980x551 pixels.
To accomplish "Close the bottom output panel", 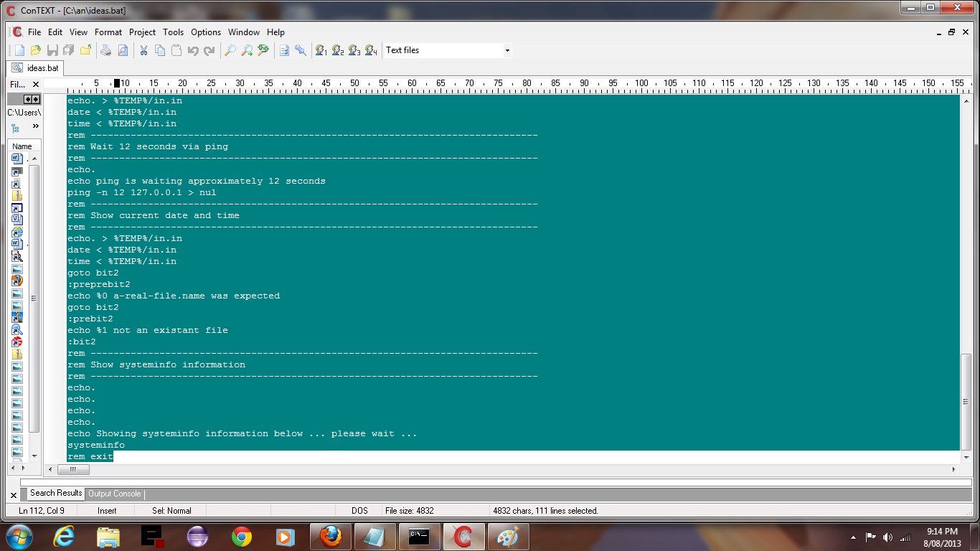I will pyautogui.click(x=14, y=495).
